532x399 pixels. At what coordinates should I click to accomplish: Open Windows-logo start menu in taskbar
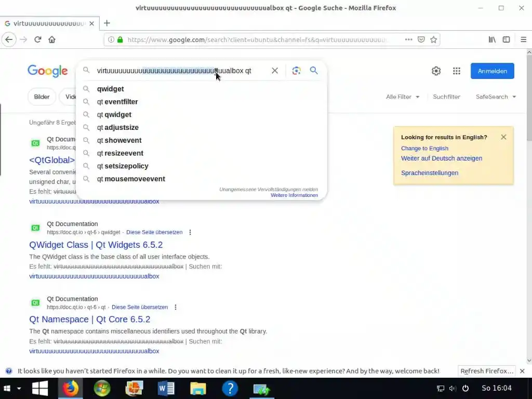pos(40,389)
